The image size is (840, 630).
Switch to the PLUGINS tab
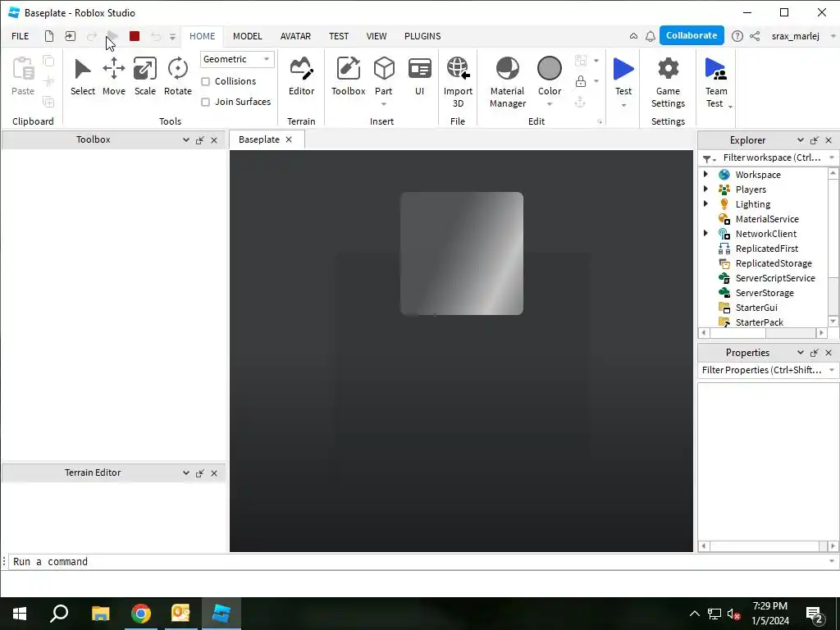tap(422, 36)
